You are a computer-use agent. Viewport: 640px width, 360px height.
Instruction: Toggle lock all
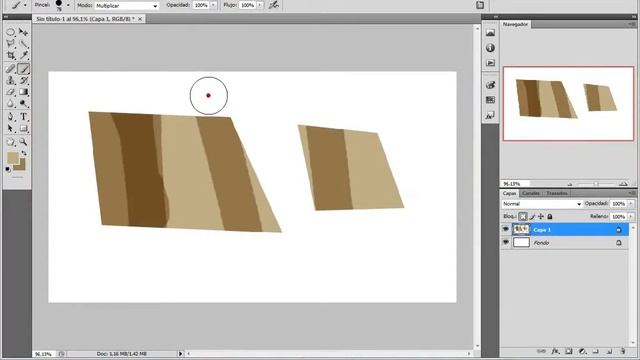point(550,216)
